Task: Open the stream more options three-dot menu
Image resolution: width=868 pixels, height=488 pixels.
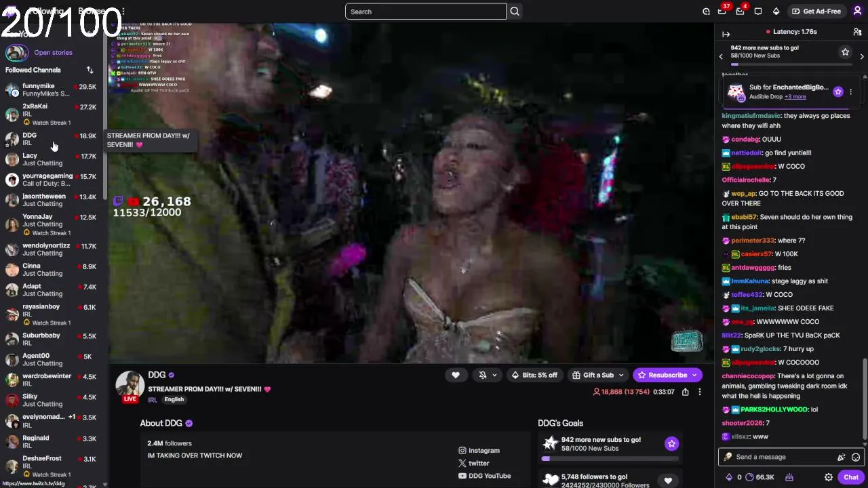Action: pyautogui.click(x=700, y=392)
